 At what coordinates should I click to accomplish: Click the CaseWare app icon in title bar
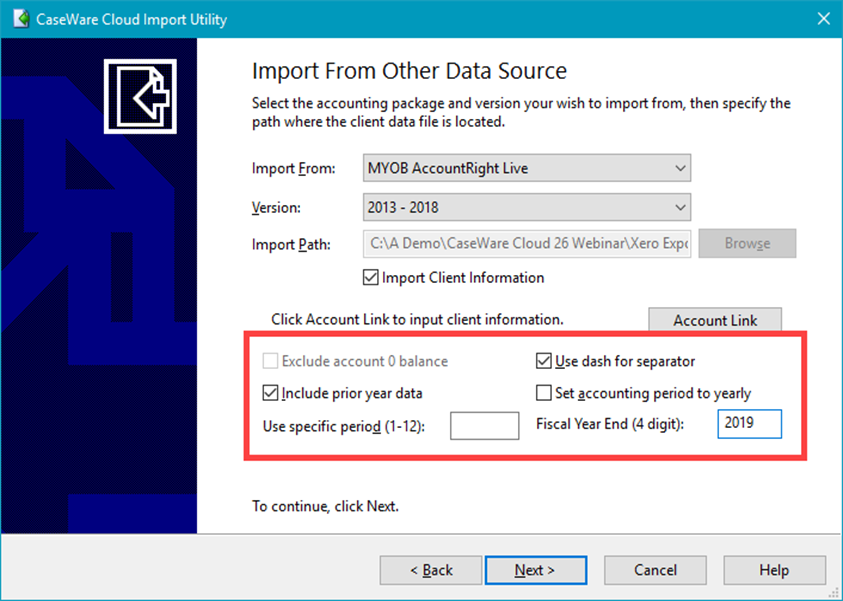click(22, 19)
